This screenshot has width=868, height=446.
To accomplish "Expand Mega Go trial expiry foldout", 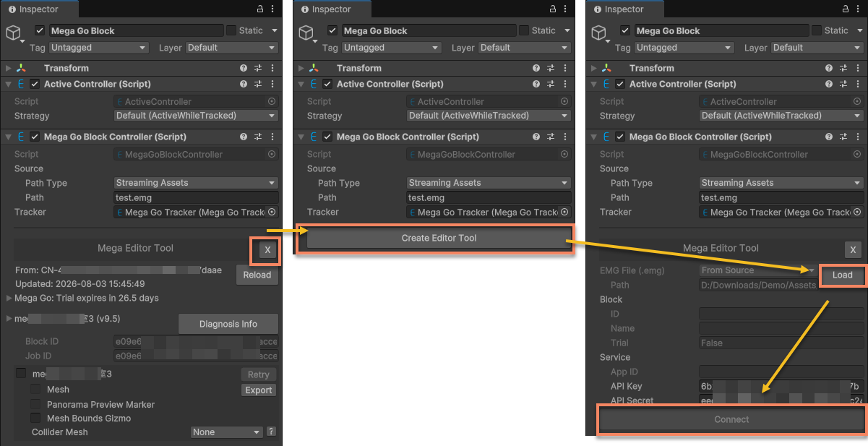I will click(x=9, y=298).
